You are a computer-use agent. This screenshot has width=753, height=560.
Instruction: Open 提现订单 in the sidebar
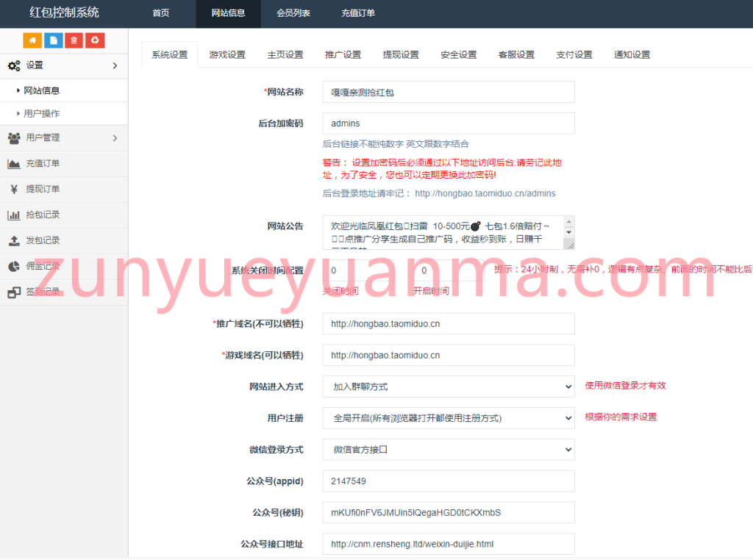[64, 189]
